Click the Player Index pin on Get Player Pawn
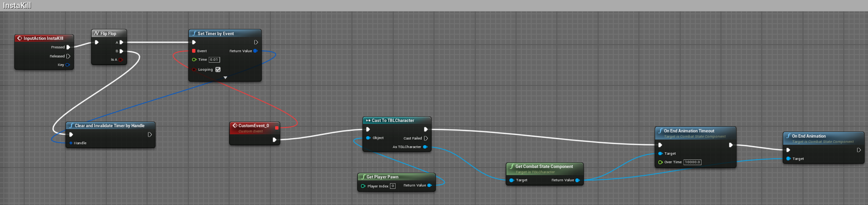 pos(363,186)
